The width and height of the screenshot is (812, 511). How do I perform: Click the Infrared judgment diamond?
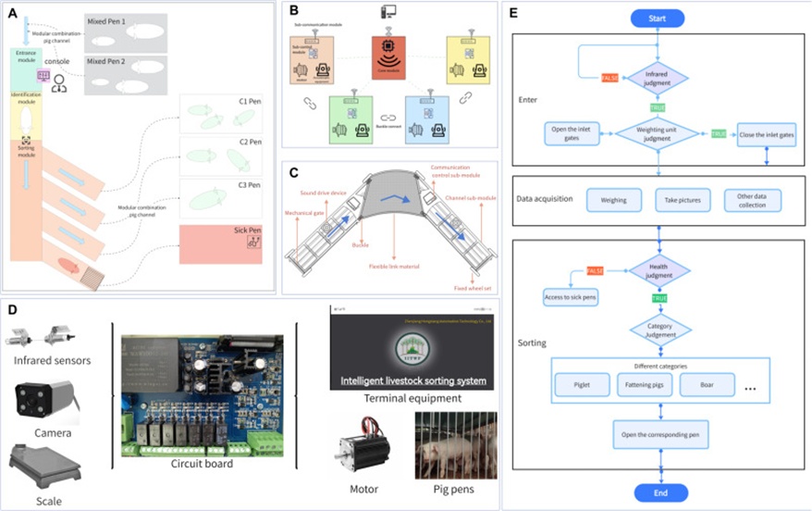point(658,79)
